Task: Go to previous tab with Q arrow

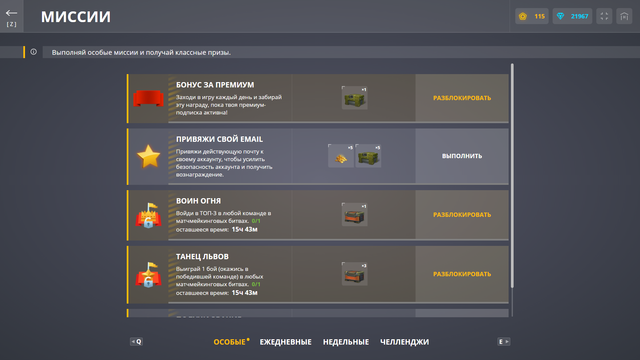Action: [x=136, y=342]
